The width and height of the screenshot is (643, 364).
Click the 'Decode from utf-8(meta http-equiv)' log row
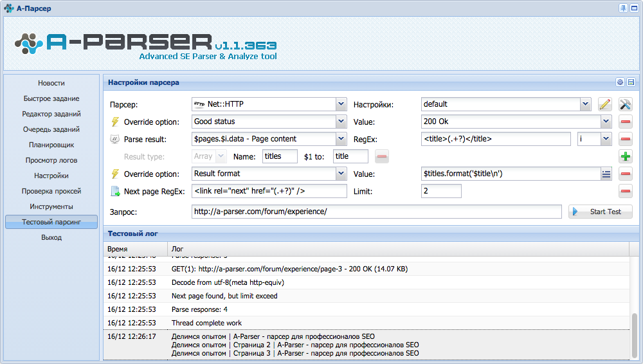pos(367,283)
